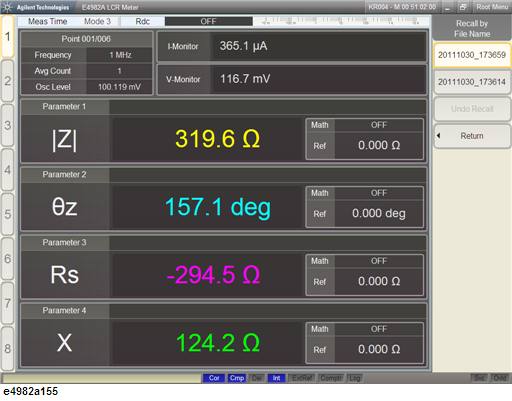This screenshot has height=401, width=512.
Task: Select the I-Monitor 365.1 µA reading
Action: point(319,46)
